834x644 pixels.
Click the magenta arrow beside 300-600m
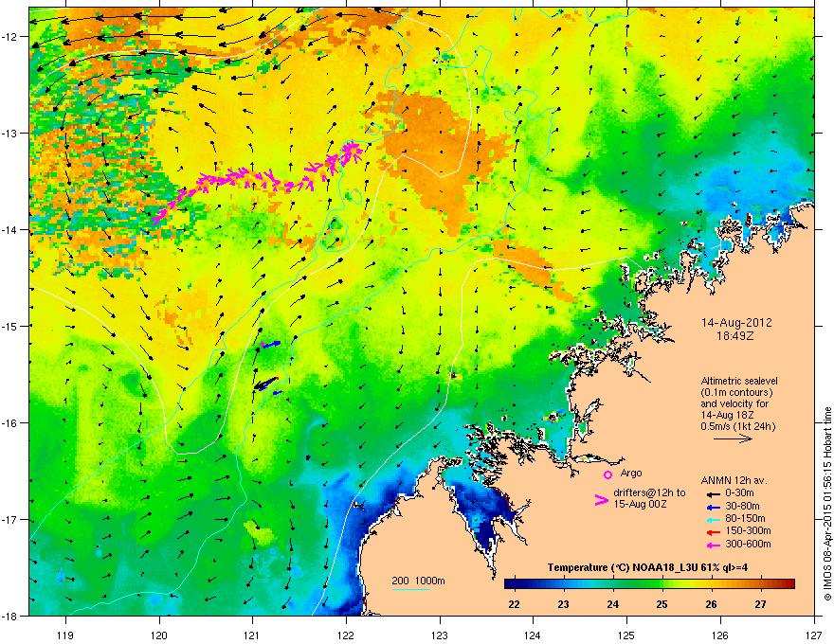tap(713, 545)
